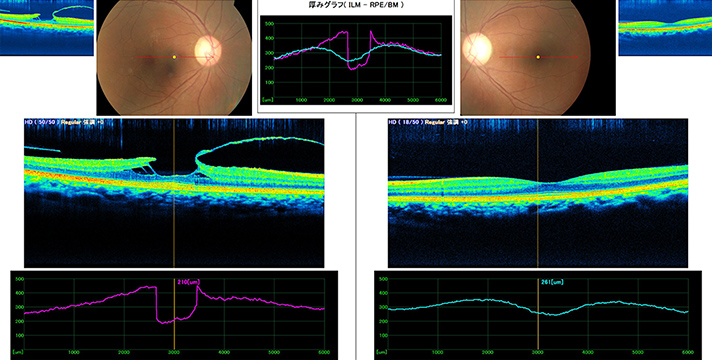Click the ILM-RPE/BM thickness graph title

tap(356, 5)
